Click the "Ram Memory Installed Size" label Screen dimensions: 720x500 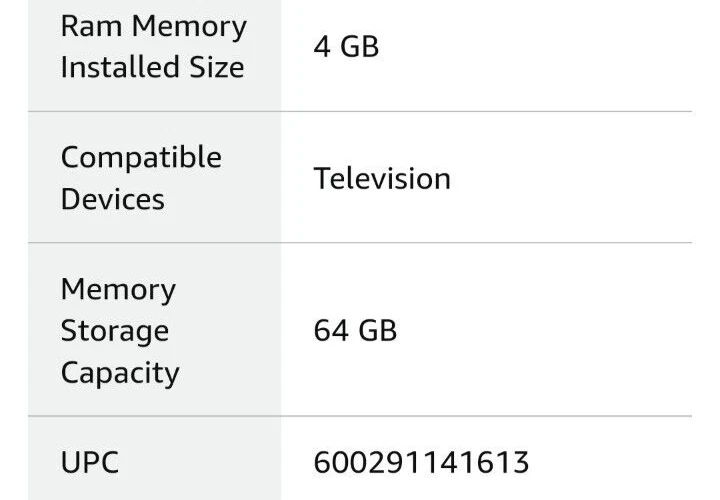(x=152, y=47)
